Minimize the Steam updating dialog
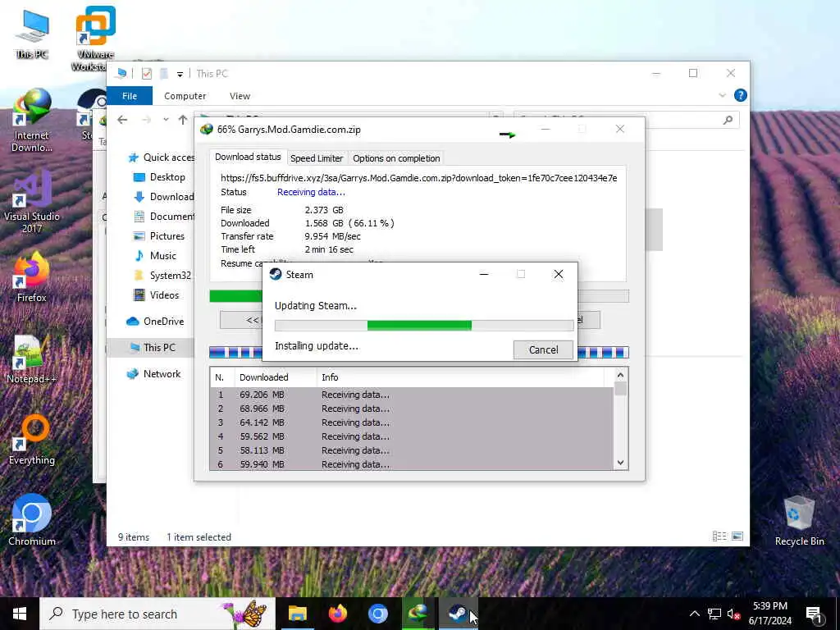Screen dimensions: 840x630 484,274
